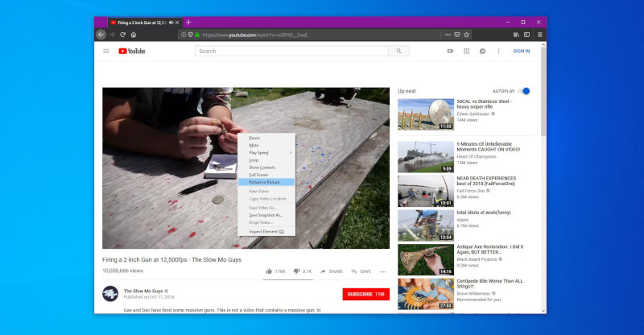
Task: Open the Firefox home page icon
Action: click(134, 35)
